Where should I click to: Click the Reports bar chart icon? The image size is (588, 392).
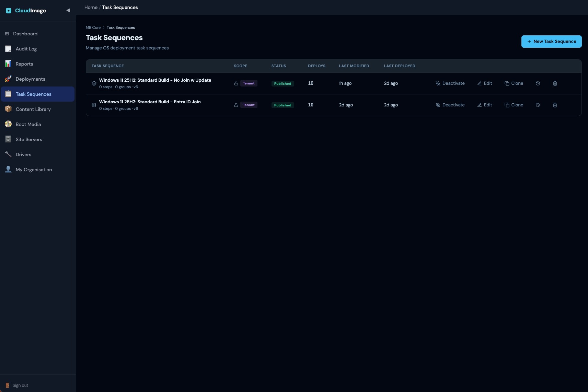pos(8,64)
